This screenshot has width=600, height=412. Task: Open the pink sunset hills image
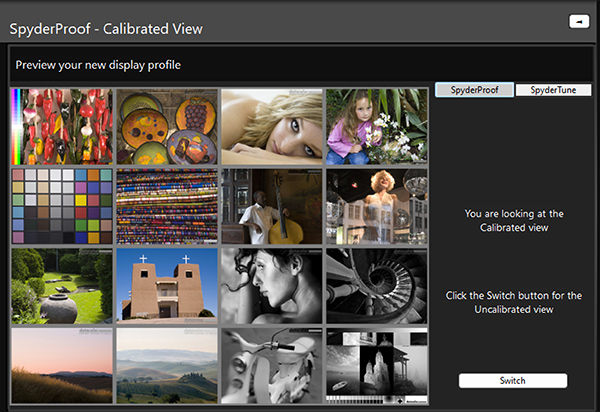(61, 365)
